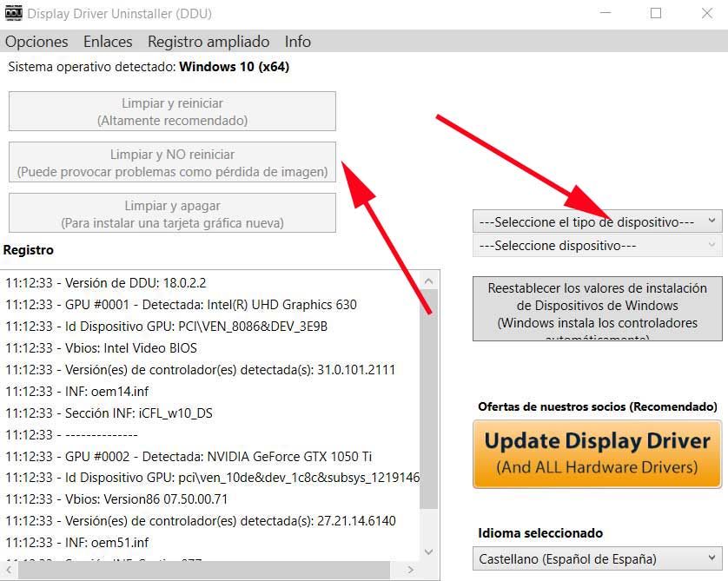Image resolution: width=728 pixels, height=581 pixels.
Task: Select log line PCI\VEN_8086&DEV_3E9B
Action: point(167,327)
